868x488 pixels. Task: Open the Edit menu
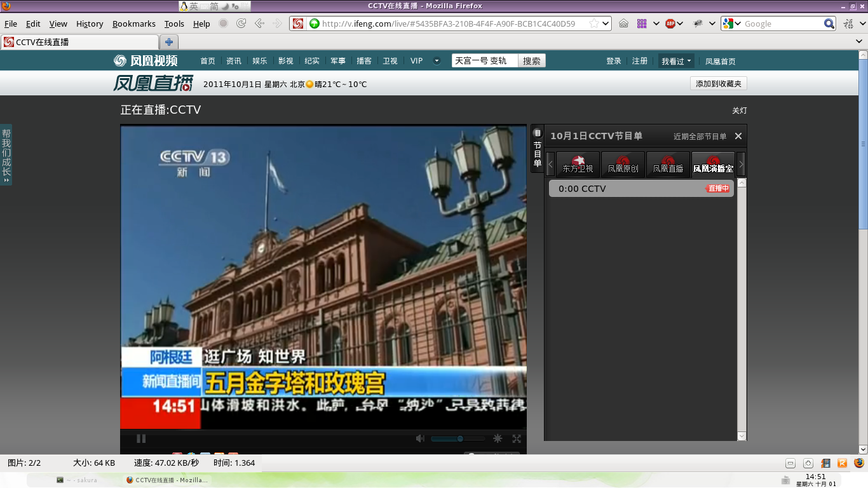coord(33,24)
